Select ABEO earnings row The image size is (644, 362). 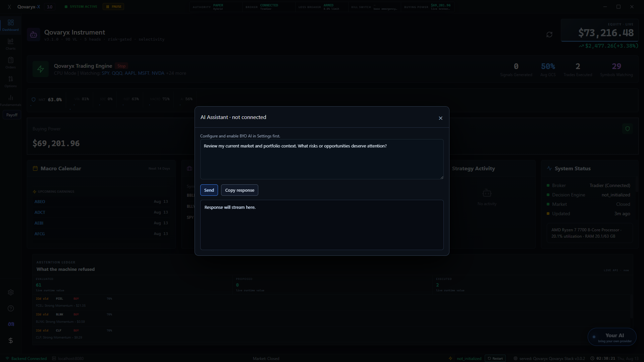101,201
